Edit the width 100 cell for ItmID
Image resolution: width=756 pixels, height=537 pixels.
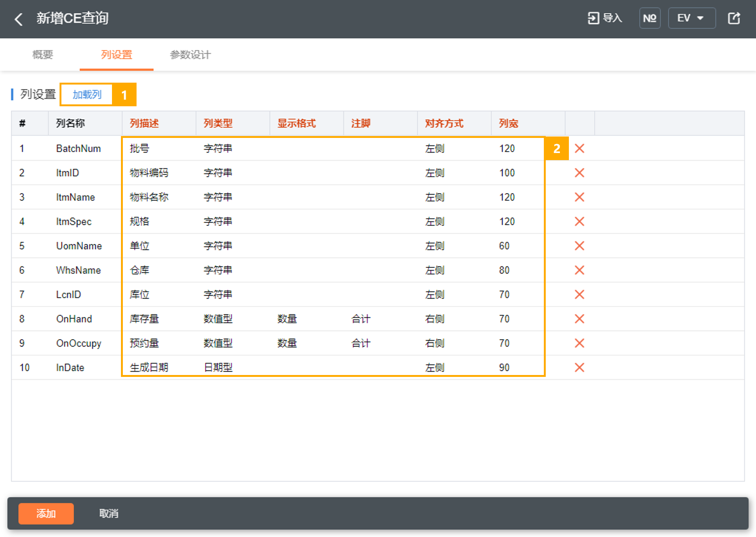(x=528, y=173)
